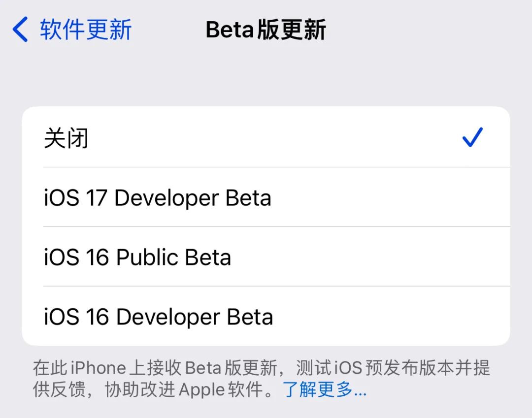Viewport: 532px width, 418px height.
Task: Choose iOS 17 Developer Beta
Action: (x=158, y=198)
